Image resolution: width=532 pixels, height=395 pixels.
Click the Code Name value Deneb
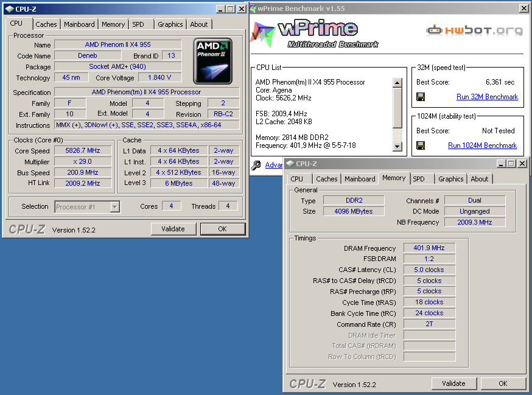click(x=88, y=55)
